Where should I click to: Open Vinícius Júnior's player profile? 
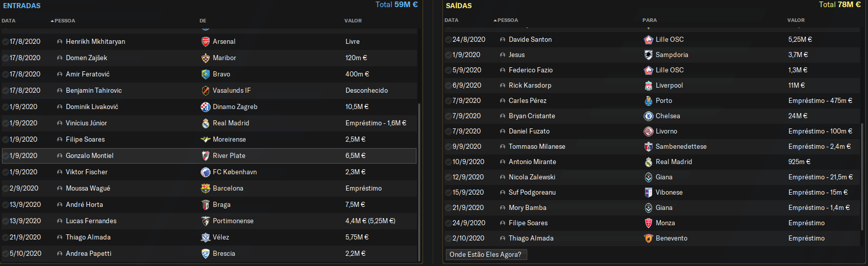point(86,123)
